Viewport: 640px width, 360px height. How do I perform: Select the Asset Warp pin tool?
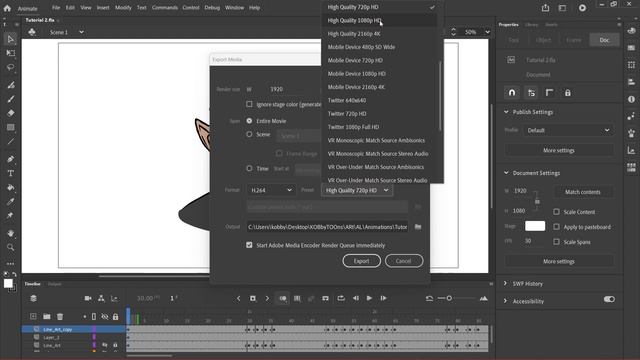click(x=11, y=216)
